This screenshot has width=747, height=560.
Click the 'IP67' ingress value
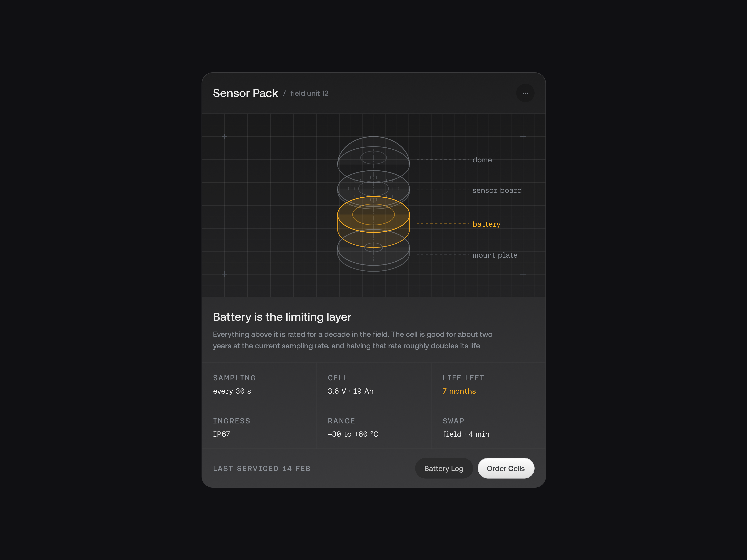tap(221, 434)
